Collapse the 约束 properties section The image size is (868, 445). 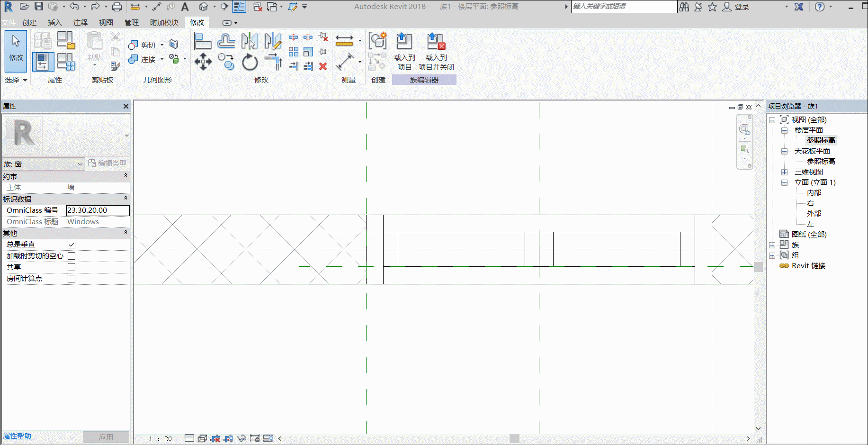pos(125,176)
